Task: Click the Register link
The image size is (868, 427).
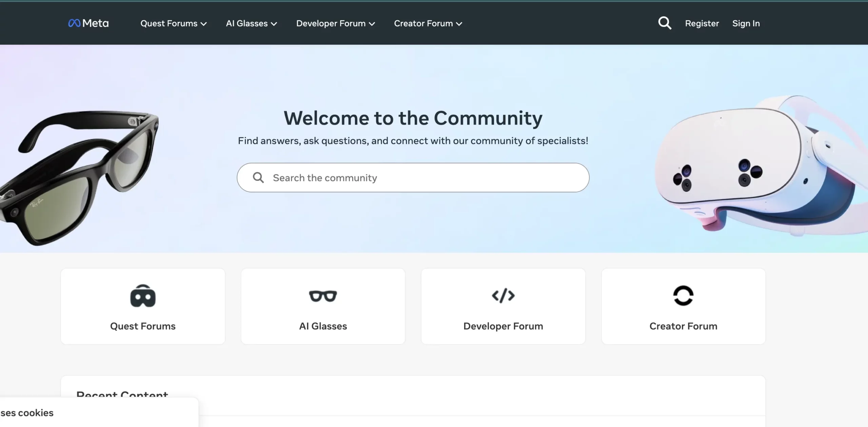Action: [x=702, y=23]
